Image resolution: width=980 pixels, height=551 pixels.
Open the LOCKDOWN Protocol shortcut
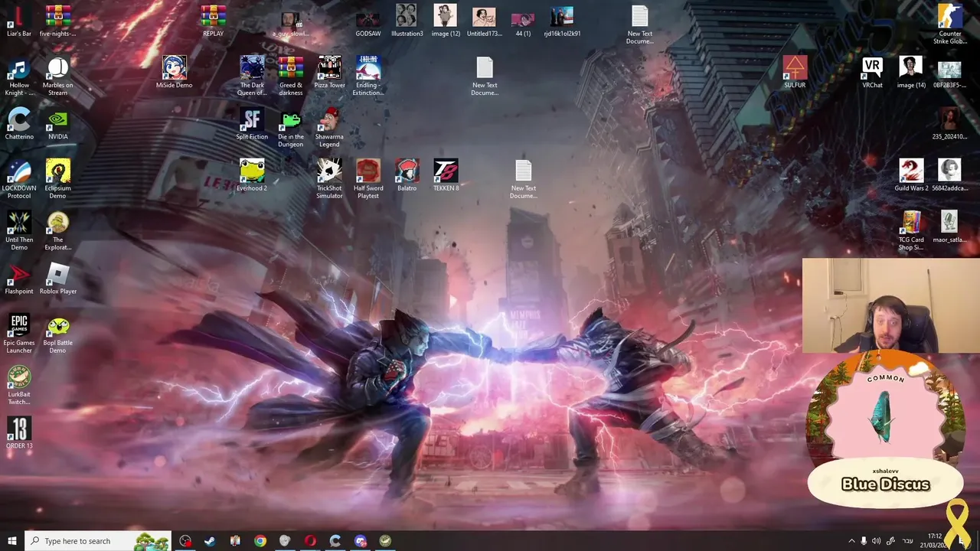[19, 180]
